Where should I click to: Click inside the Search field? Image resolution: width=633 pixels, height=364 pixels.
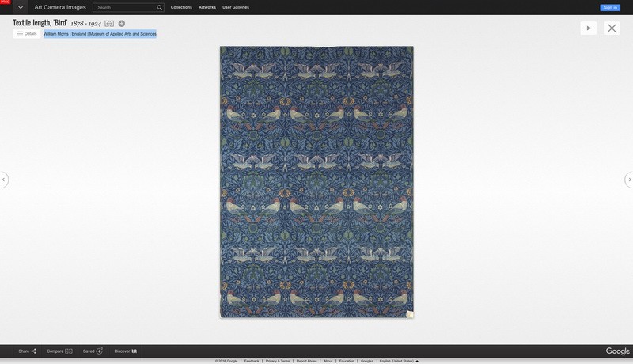(x=125, y=7)
